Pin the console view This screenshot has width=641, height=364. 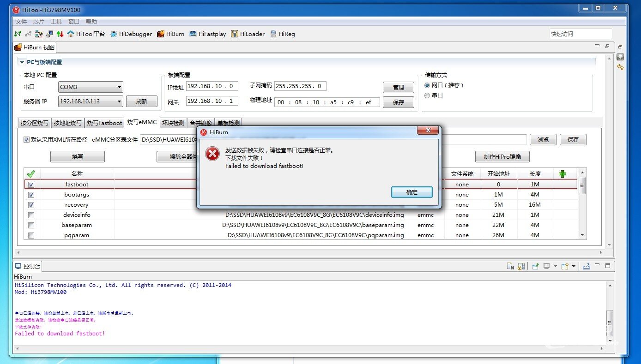click(x=536, y=266)
